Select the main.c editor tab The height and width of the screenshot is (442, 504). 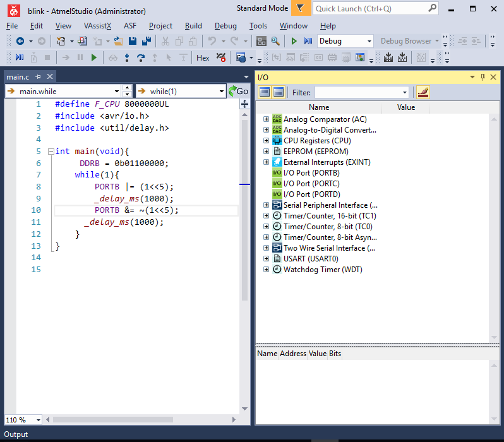click(x=18, y=77)
